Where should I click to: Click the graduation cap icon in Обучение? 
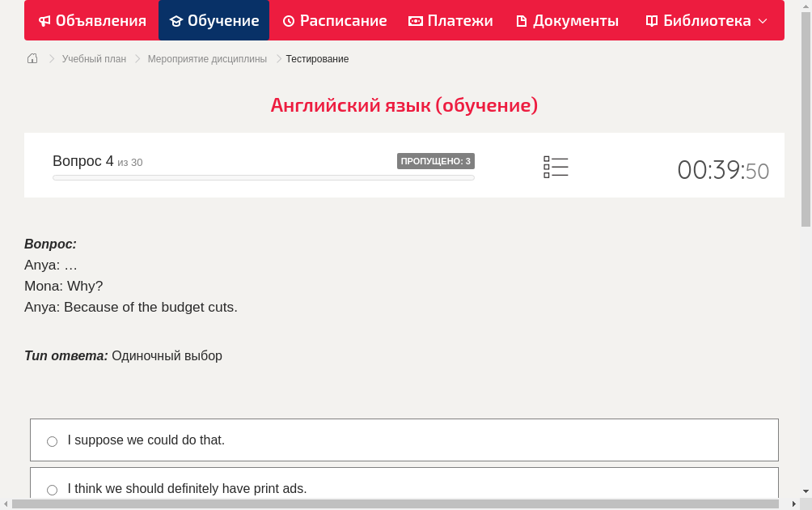(176, 21)
